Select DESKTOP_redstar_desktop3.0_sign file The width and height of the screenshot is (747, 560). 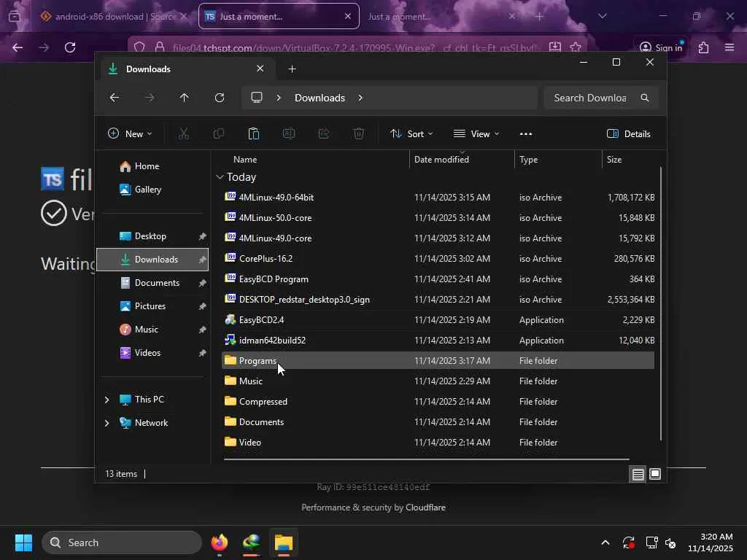click(438, 300)
